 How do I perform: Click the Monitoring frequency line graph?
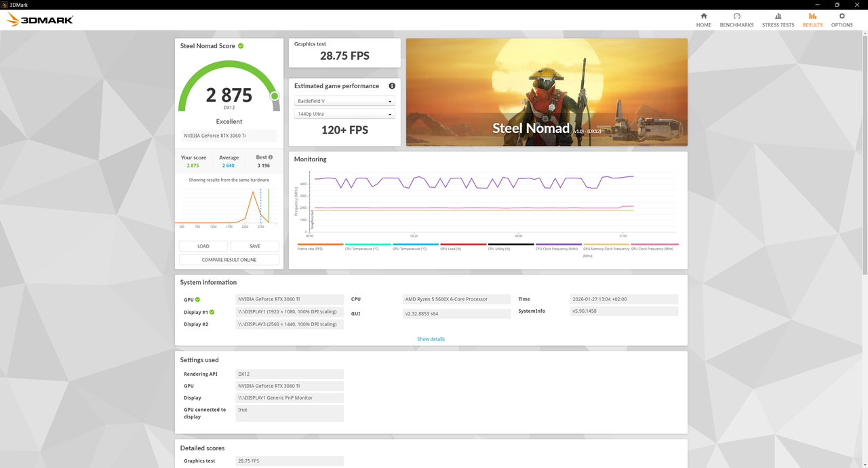(x=487, y=202)
